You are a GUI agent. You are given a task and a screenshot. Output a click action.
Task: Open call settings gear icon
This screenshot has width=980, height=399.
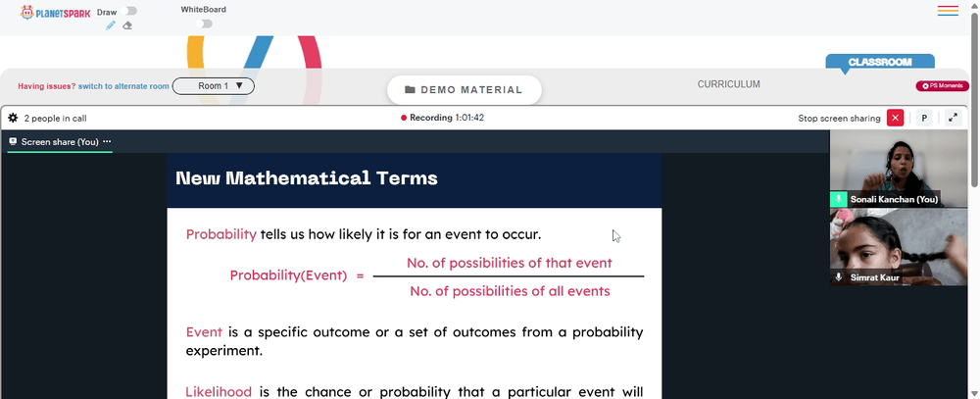click(x=13, y=118)
